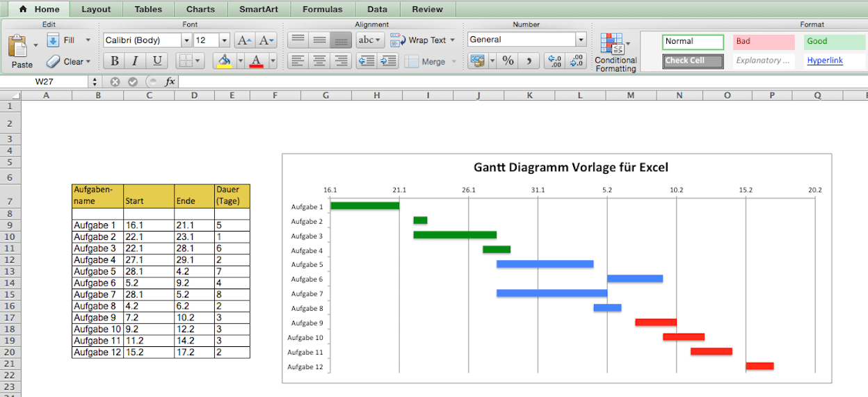
Task: Click the Clear eraser icon
Action: [54, 61]
